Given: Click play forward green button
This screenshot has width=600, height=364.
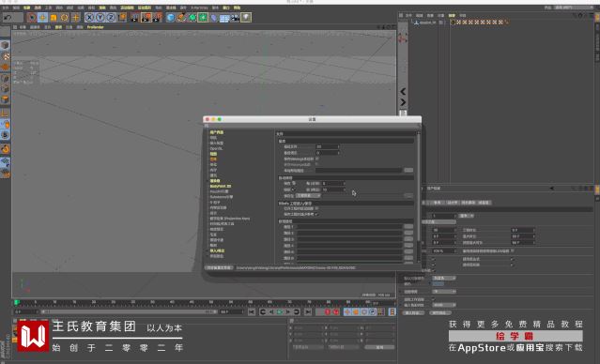Looking at the screenshot, I should pos(280,312).
